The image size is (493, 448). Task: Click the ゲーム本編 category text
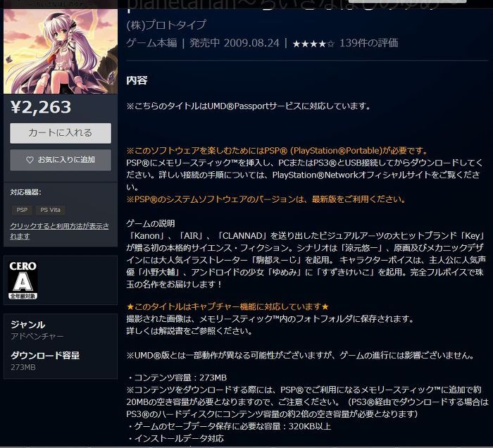click(152, 43)
